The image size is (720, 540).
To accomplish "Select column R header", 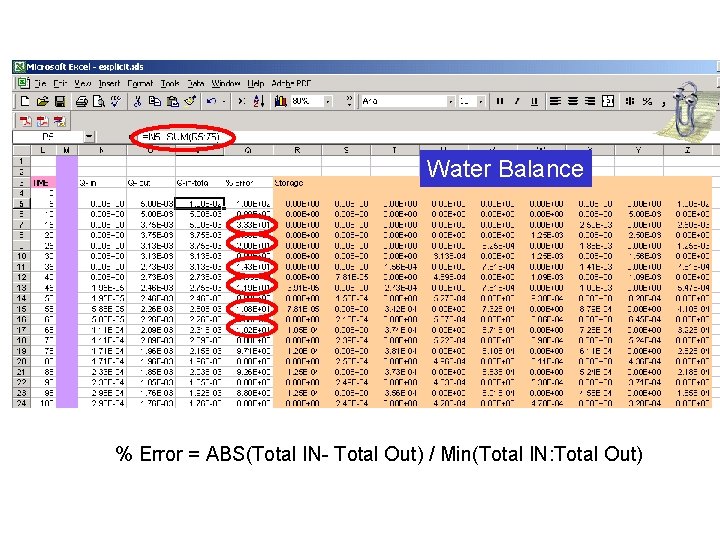I will pyautogui.click(x=297, y=150).
